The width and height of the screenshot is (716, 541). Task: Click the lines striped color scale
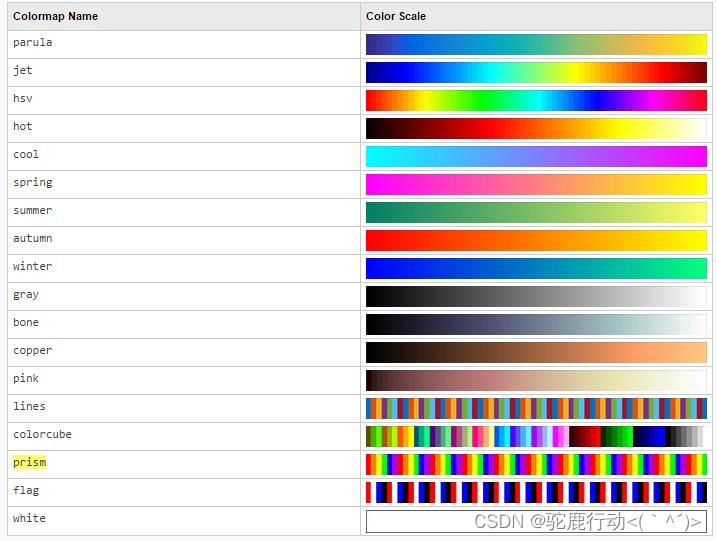coord(536,409)
